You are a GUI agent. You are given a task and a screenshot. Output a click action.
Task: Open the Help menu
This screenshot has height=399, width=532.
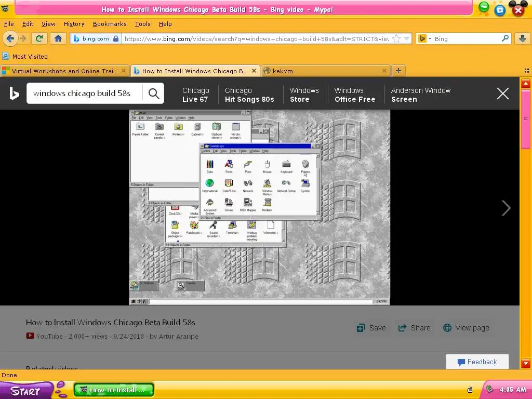pos(165,24)
